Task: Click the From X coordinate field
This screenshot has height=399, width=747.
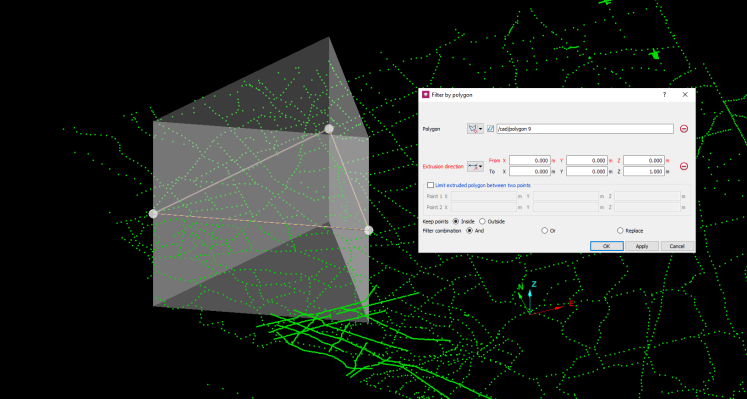Action: [x=530, y=160]
